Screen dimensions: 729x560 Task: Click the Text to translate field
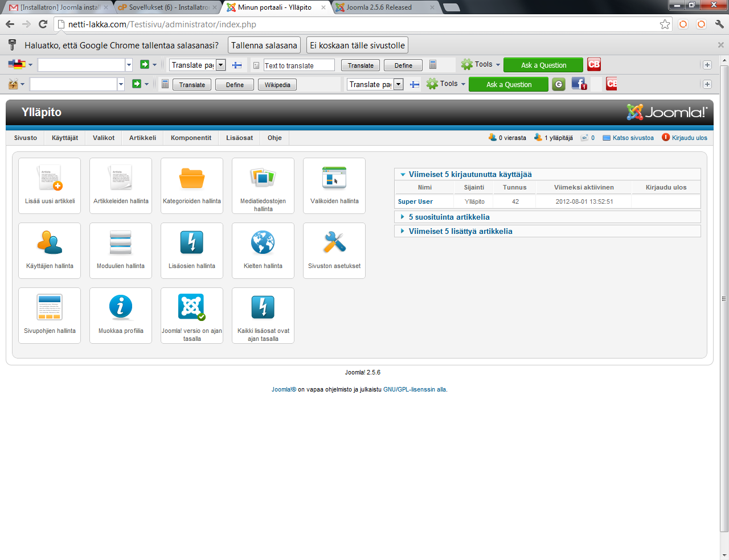(x=299, y=65)
